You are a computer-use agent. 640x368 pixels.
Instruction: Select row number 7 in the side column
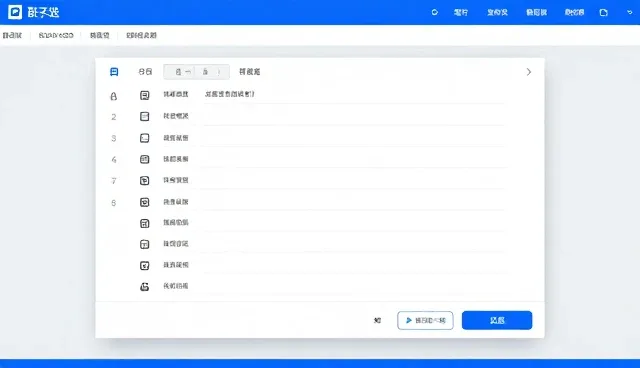pos(114,181)
